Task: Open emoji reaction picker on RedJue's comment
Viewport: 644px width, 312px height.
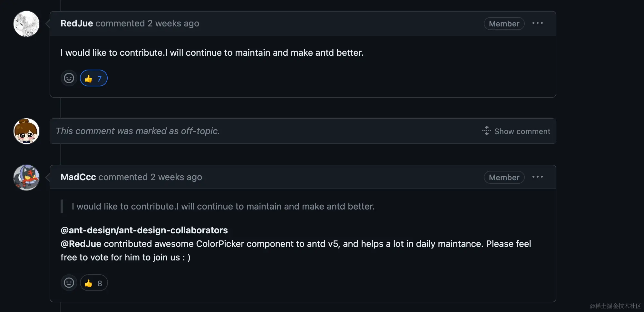Action: [69, 78]
